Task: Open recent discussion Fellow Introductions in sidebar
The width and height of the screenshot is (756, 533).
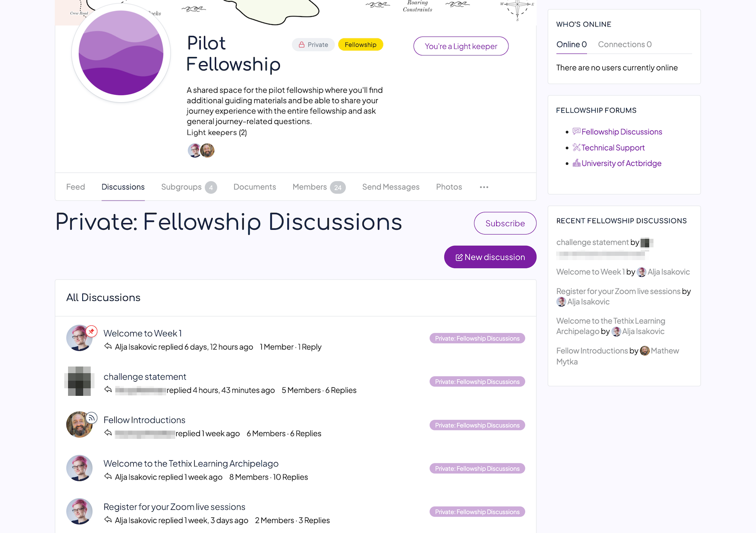Action: click(592, 351)
